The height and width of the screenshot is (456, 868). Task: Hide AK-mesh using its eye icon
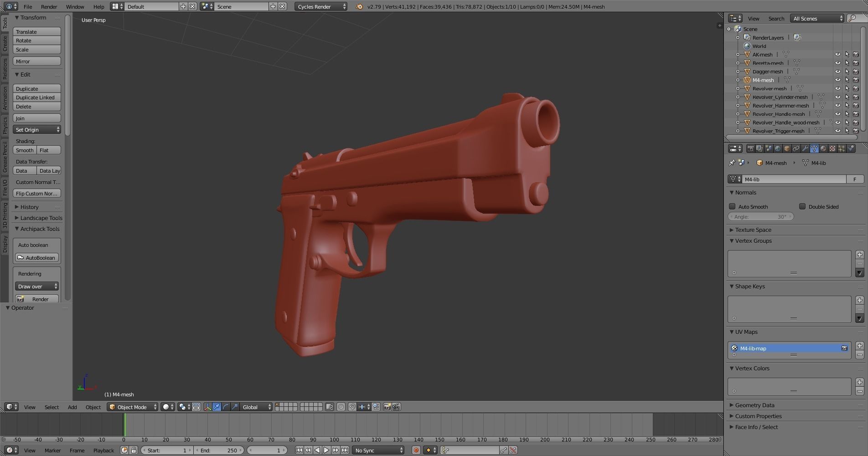838,54
